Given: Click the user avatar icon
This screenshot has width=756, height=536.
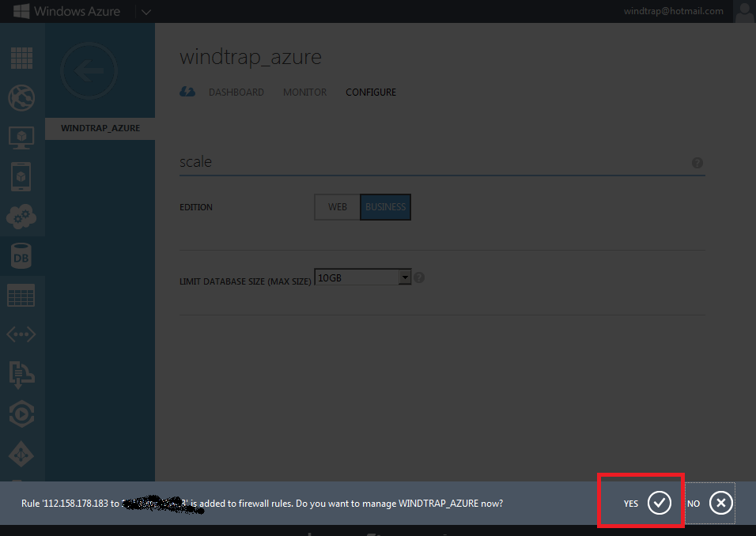Looking at the screenshot, I should pyautogui.click(x=744, y=12).
